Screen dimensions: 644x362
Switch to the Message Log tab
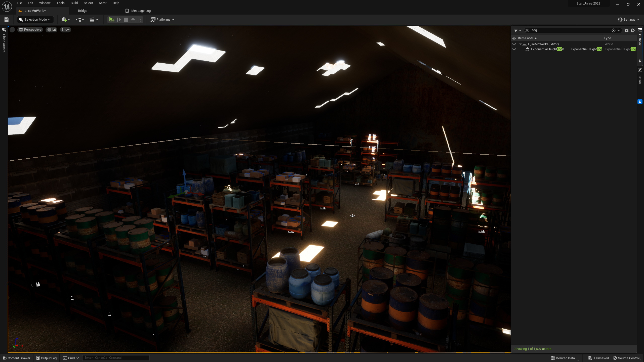coord(141,11)
